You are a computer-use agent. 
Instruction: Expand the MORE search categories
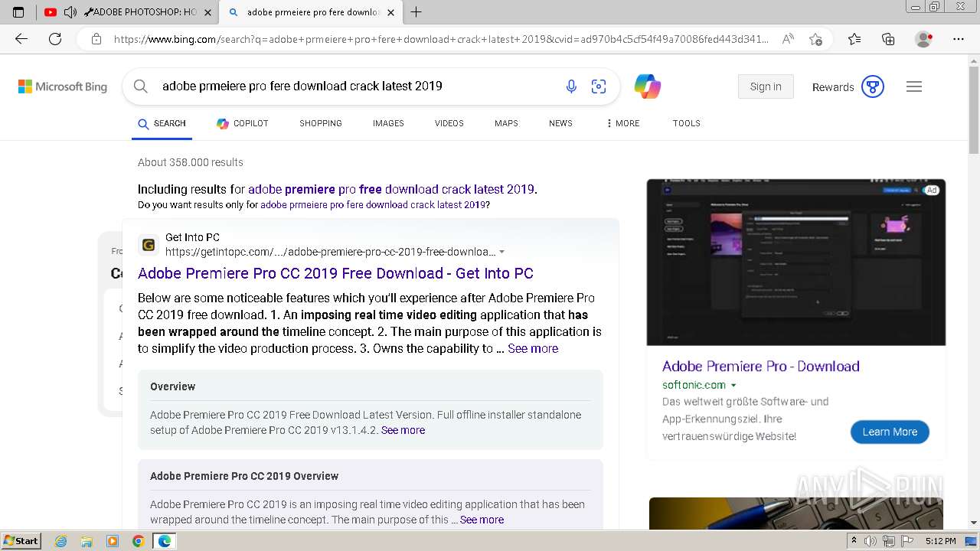(x=622, y=123)
